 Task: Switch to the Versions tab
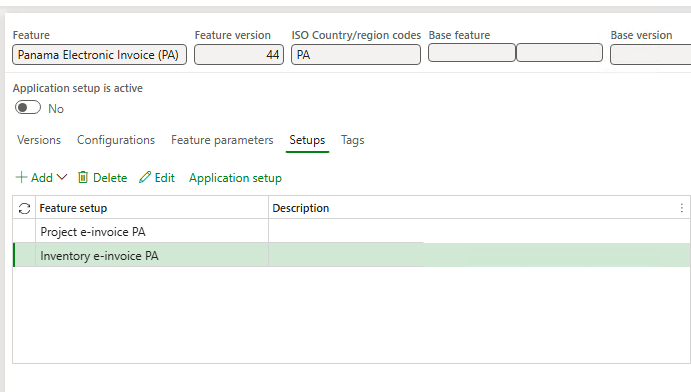pyautogui.click(x=39, y=140)
